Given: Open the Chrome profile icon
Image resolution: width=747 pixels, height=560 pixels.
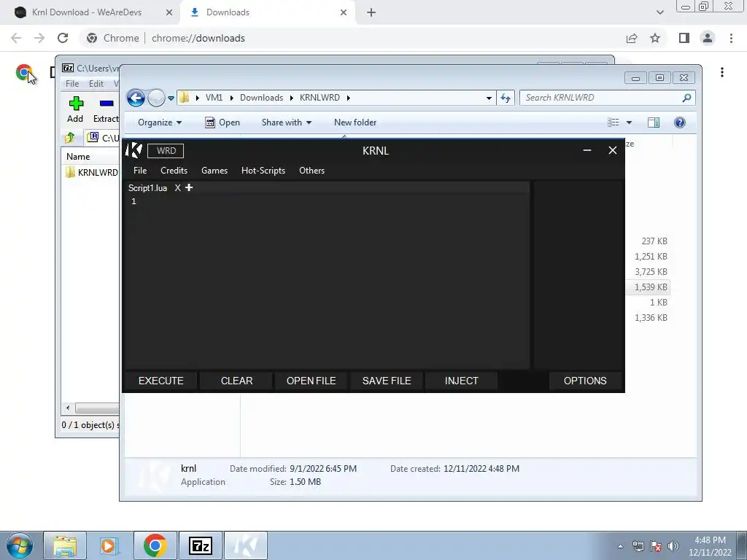Looking at the screenshot, I should coord(708,38).
